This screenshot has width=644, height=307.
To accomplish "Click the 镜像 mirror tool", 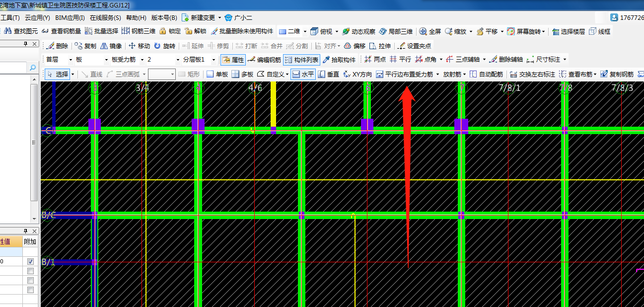I will coord(111,46).
